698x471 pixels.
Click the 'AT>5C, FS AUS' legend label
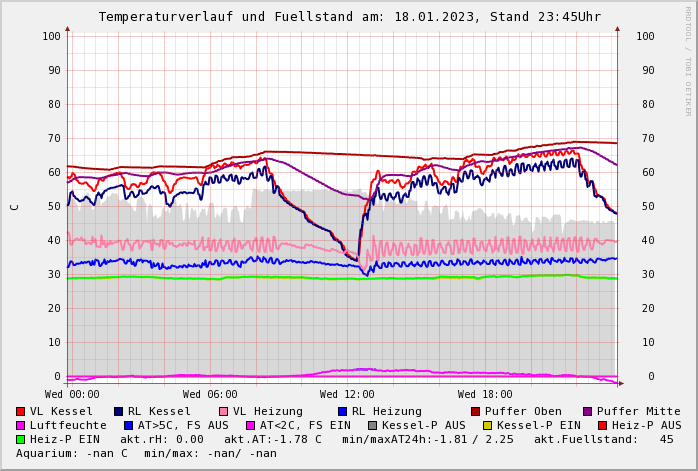click(183, 426)
